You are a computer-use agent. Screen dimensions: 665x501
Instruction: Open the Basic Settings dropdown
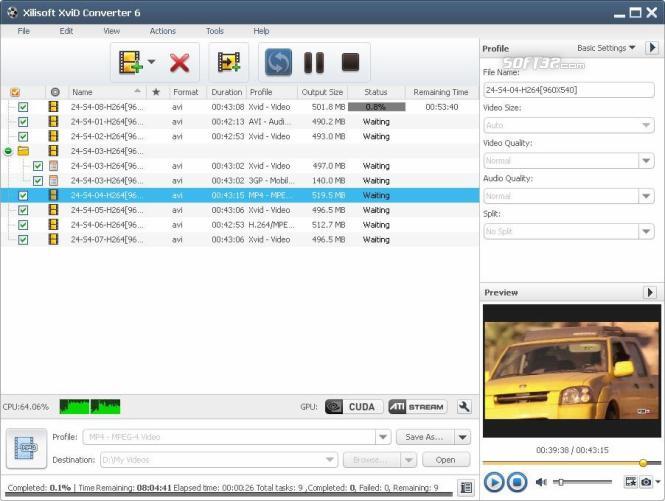click(x=606, y=48)
